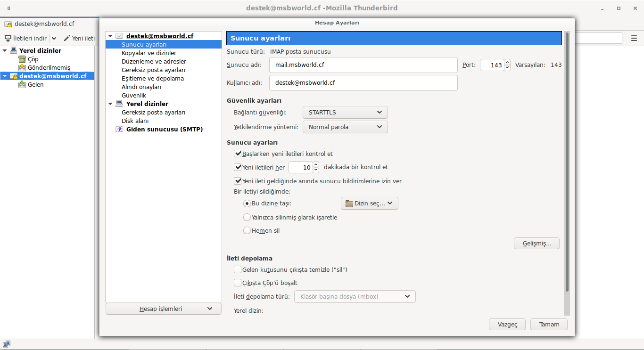
Task: Collapse destek@msbworld.cf in dialog tree
Action: pos(110,36)
